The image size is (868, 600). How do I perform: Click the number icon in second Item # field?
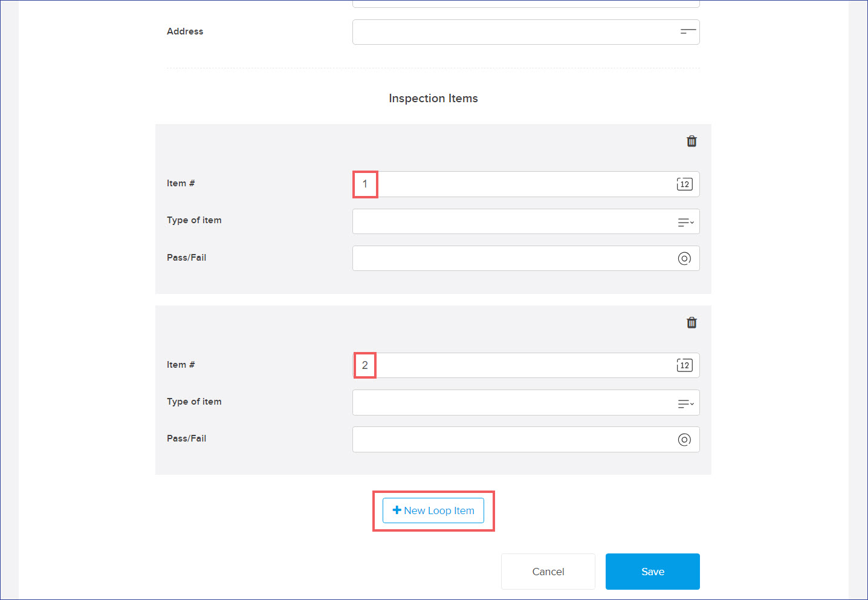point(684,365)
